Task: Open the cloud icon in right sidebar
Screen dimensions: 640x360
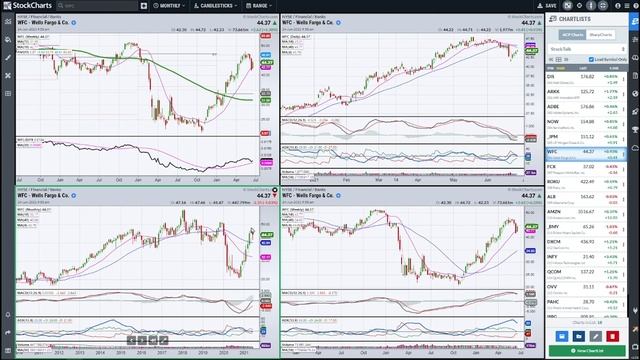Action: tap(635, 148)
